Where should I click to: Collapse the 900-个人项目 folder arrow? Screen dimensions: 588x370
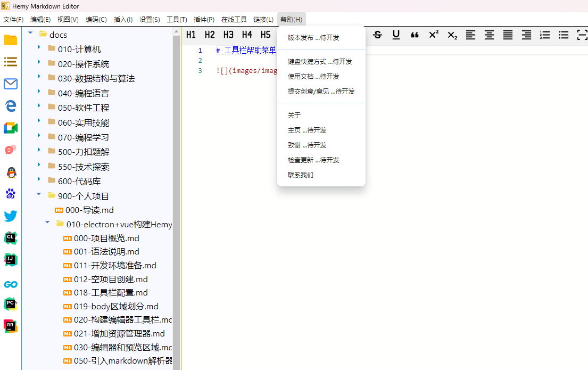pos(39,195)
